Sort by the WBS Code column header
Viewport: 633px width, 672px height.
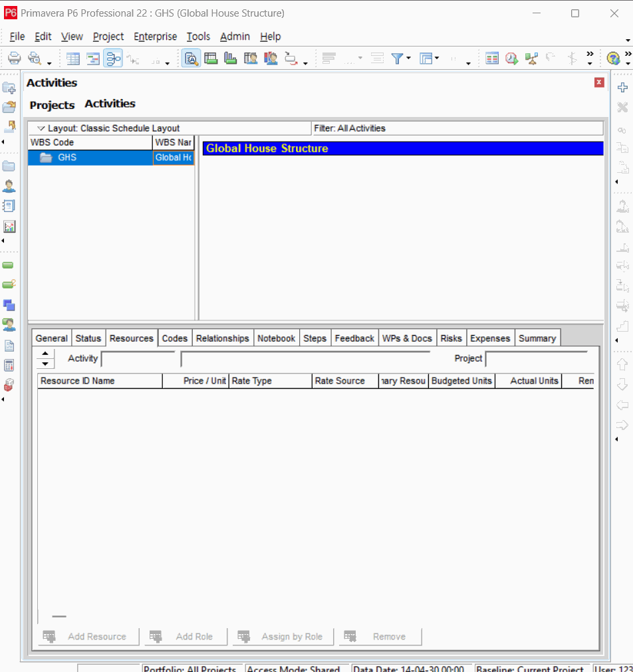(90, 142)
